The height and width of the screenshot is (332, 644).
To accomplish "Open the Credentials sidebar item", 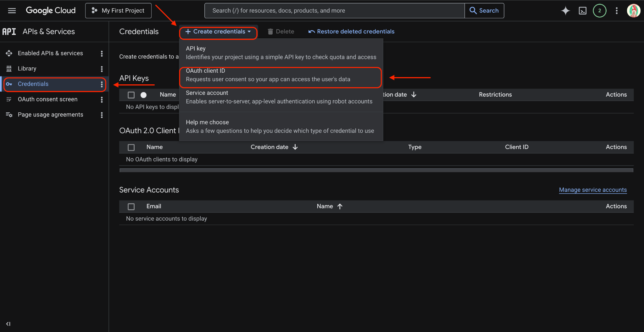I will pyautogui.click(x=55, y=84).
